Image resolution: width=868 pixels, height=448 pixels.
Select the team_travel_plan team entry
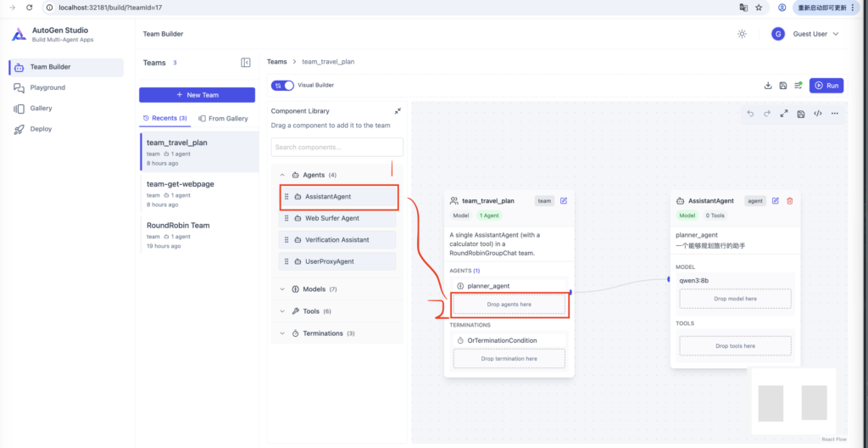(199, 152)
